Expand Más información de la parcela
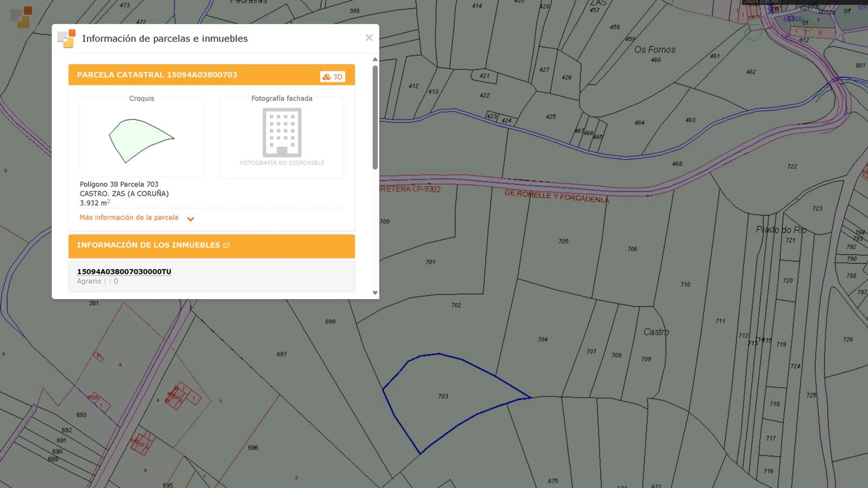 coord(129,218)
